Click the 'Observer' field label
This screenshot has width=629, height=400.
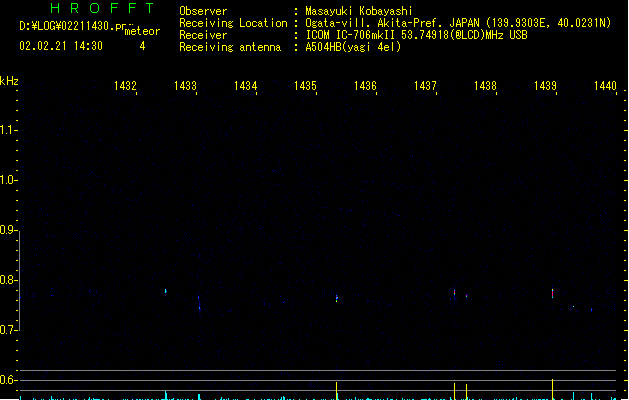pos(203,11)
